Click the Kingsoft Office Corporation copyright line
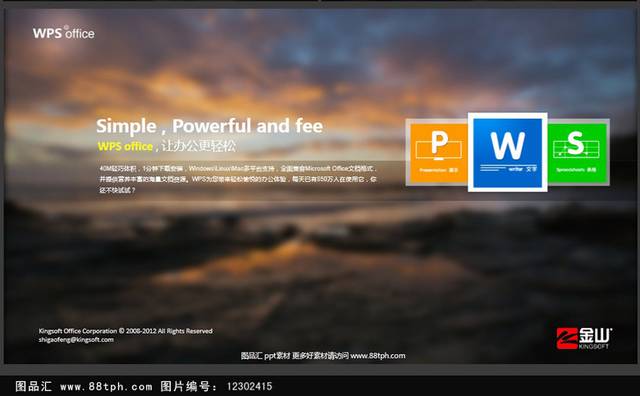The width and height of the screenshot is (640, 396). tap(126, 331)
